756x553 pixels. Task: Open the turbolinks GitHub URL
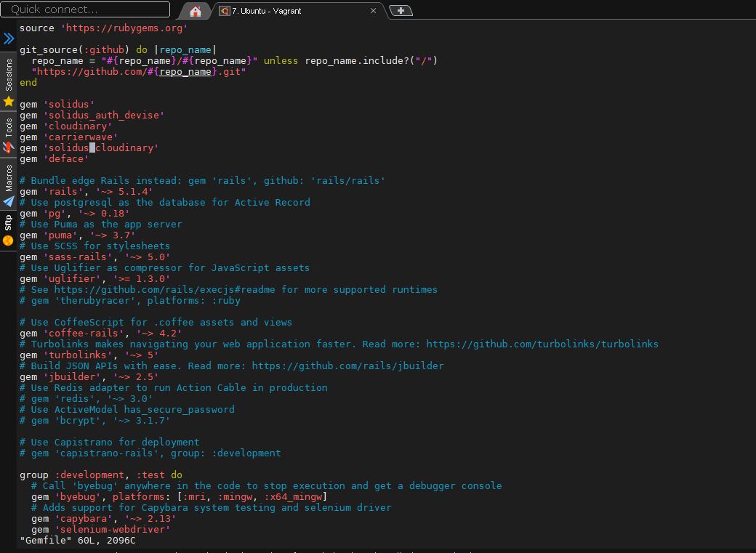tap(543, 344)
